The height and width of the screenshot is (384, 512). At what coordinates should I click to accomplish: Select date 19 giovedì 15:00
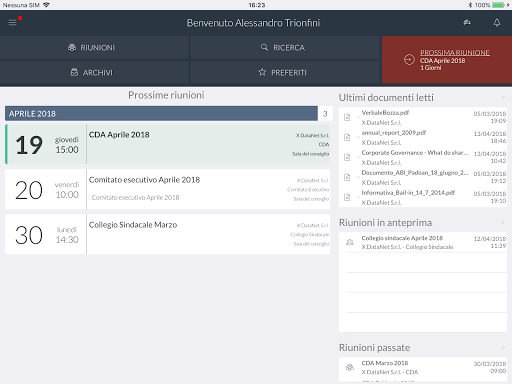click(x=46, y=144)
